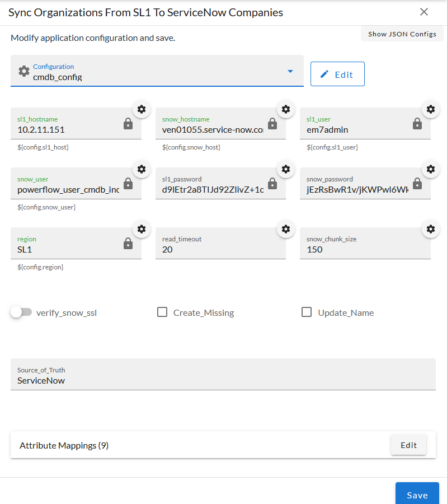Open settings gear for sl1_password field

click(x=286, y=169)
